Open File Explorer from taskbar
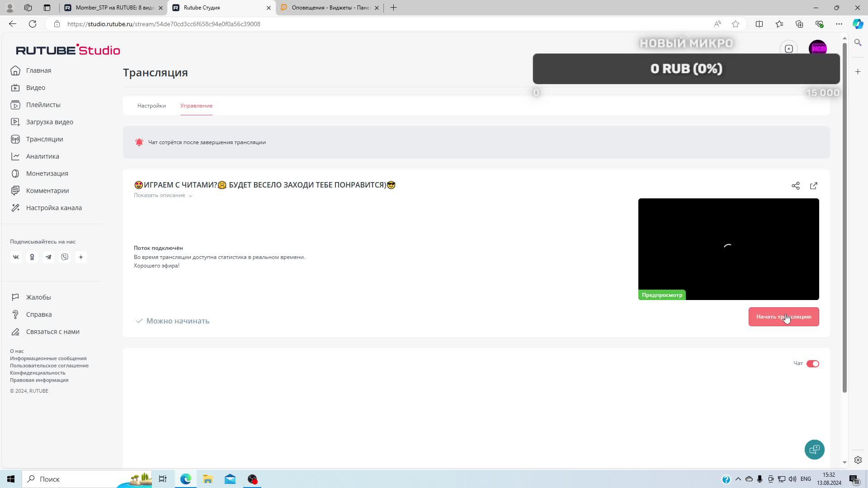Image resolution: width=868 pixels, height=488 pixels. pos(208,479)
